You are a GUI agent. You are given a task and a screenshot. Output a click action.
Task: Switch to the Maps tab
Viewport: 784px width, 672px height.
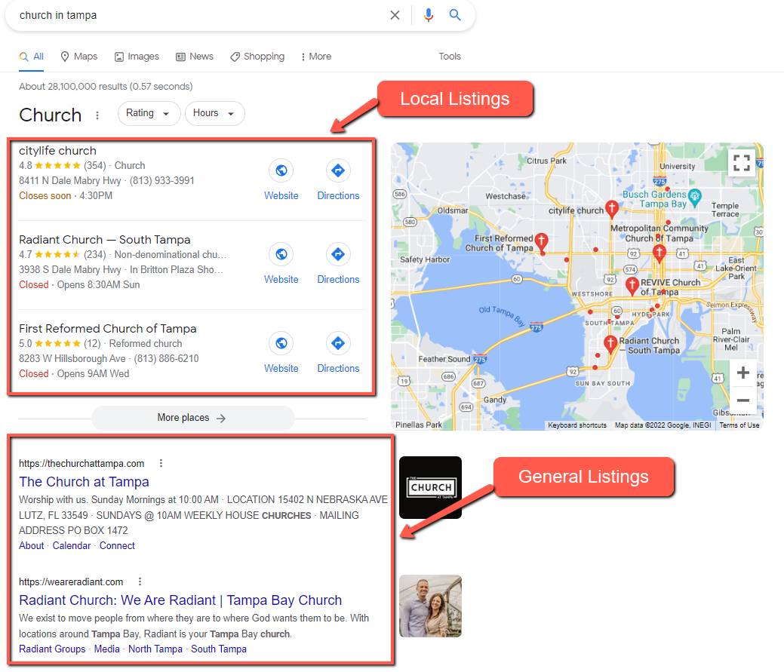79,57
